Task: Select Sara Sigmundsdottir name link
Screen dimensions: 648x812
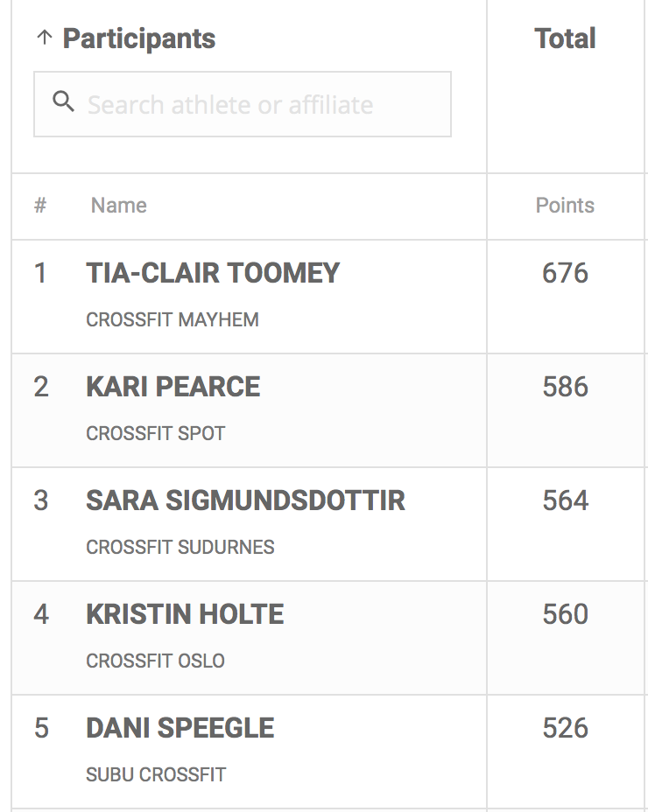Action: pyautogui.click(x=245, y=500)
